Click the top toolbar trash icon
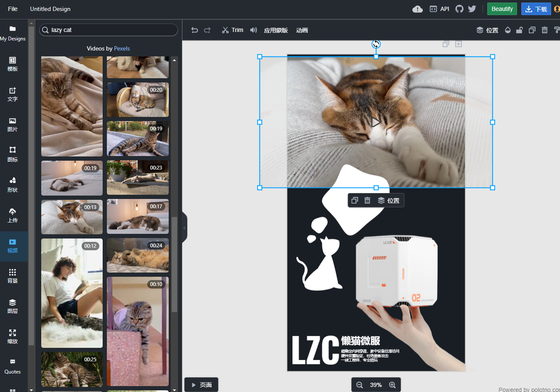Screen dimensions: 560x392 [x=545, y=30]
